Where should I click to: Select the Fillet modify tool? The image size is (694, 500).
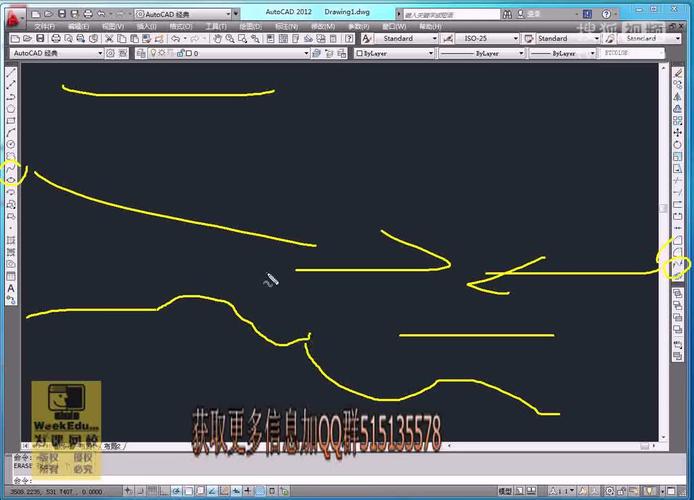pos(678,252)
